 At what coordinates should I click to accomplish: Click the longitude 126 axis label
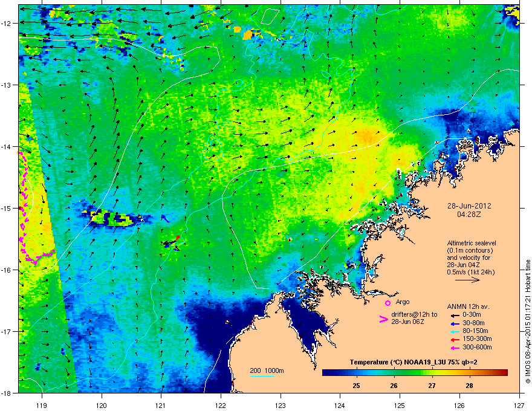(x=459, y=405)
